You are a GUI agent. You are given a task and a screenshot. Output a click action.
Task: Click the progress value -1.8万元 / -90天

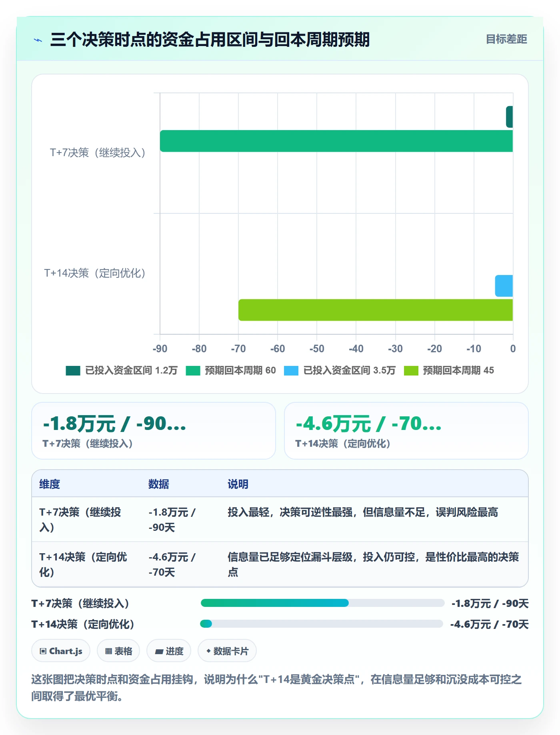pos(490,603)
